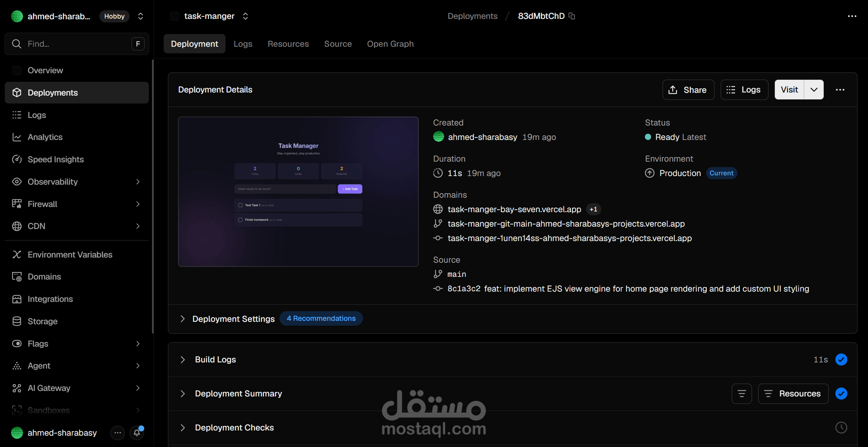
Task: Click the CDN globe icon
Action: 17,226
